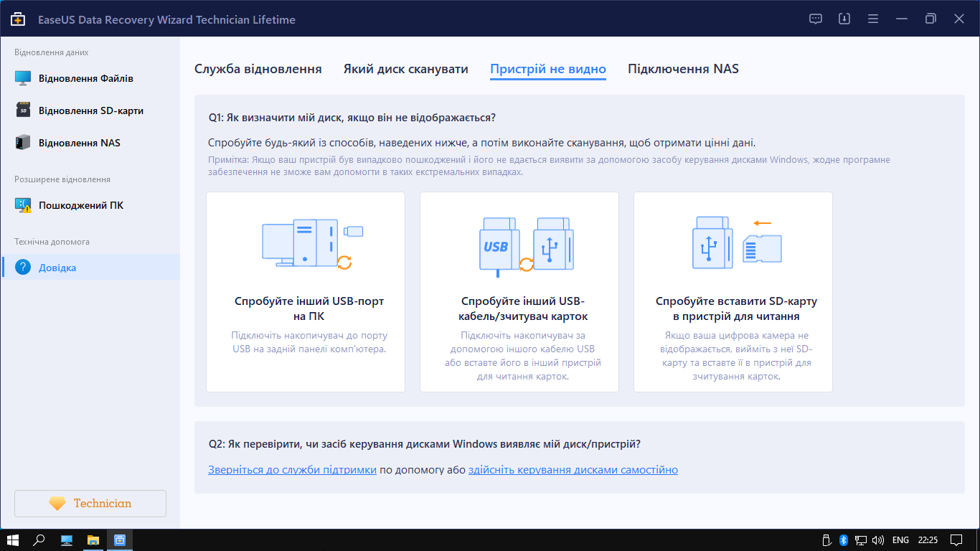The image size is (980, 551).
Task: Click the Спробуйте інший USB-кабель/зчитувач карток title
Action: [x=524, y=309]
